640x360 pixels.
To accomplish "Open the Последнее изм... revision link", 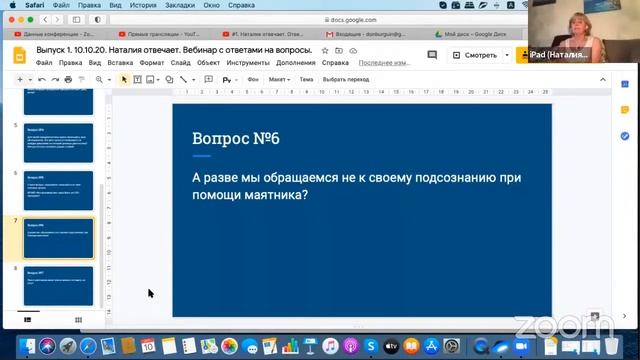I will point(384,63).
